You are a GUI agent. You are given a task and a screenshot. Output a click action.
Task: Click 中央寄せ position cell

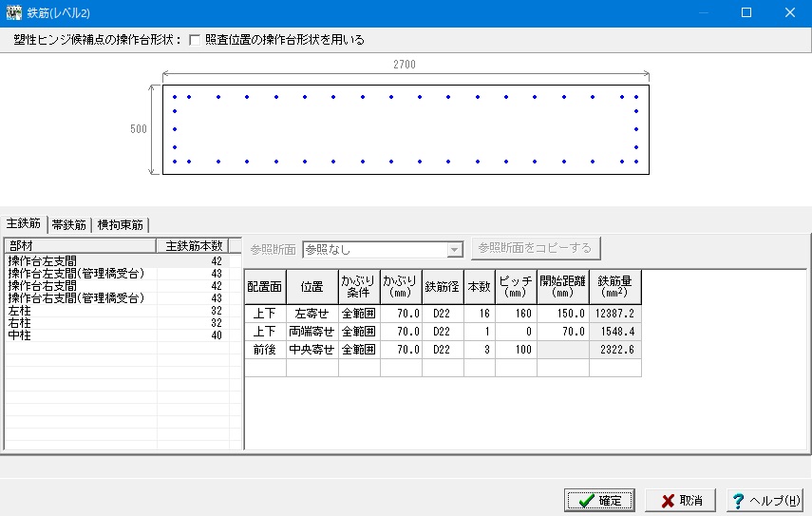pos(312,350)
